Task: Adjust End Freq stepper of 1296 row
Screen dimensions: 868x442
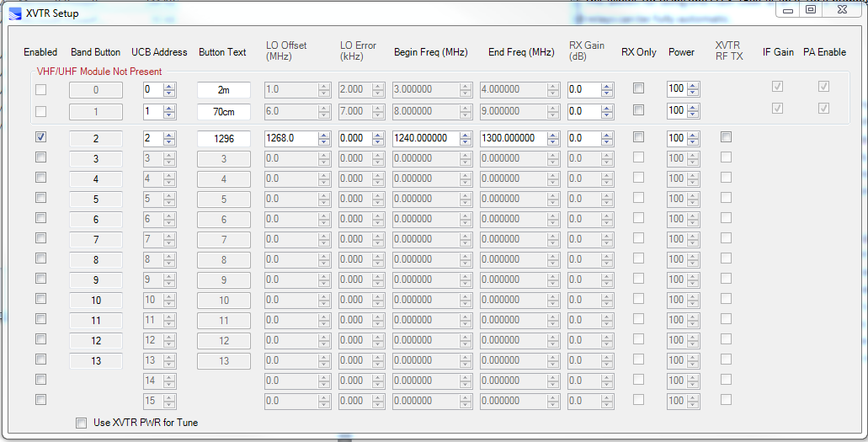Action: 553,138
